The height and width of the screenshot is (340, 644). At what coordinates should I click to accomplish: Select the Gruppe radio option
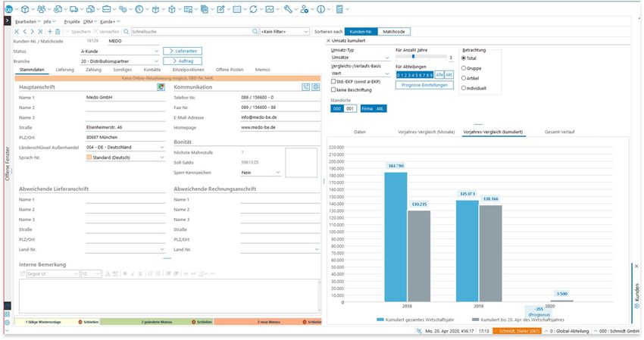[x=464, y=68]
